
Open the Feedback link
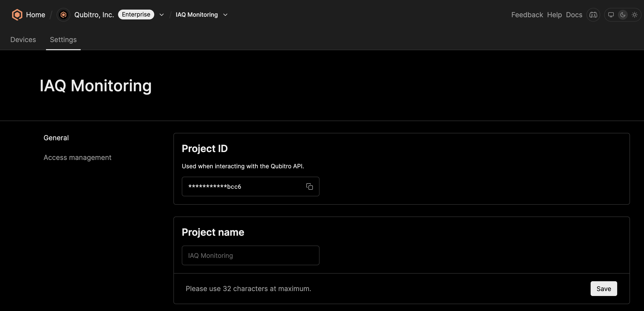[527, 15]
